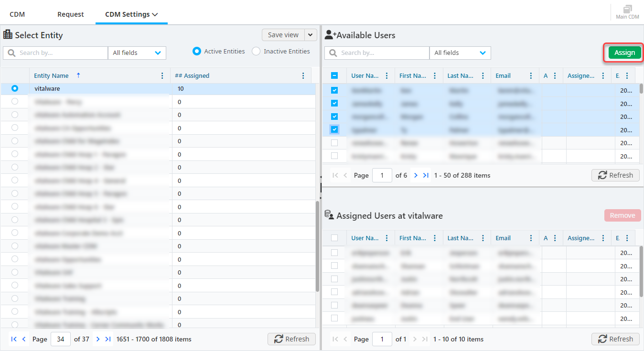Toggle select-all checkbox in Available Users header
The height and width of the screenshot is (351, 644).
click(x=334, y=75)
